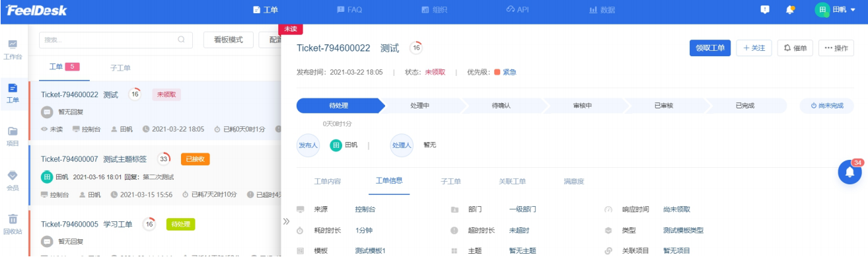
Task: Click the 紧急 priority label
Action: [509, 72]
